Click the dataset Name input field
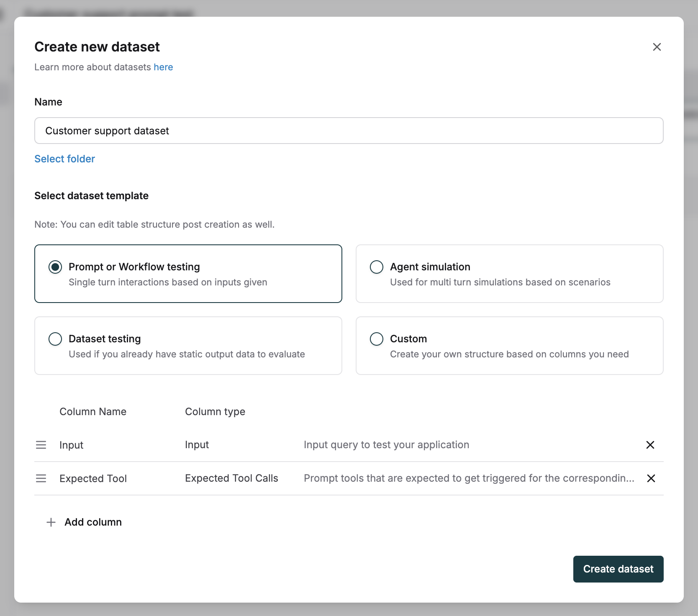This screenshot has width=698, height=616. [x=348, y=131]
